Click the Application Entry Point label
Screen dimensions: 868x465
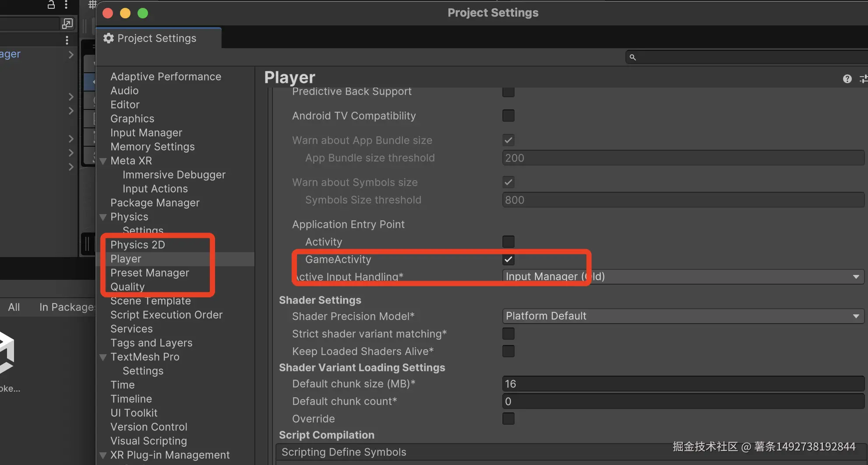coord(348,224)
